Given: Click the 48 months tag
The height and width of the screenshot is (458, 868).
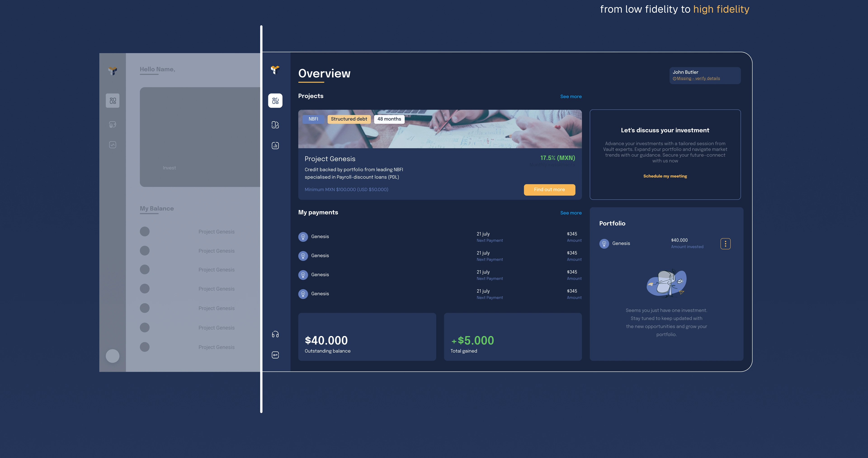Looking at the screenshot, I should [x=389, y=119].
